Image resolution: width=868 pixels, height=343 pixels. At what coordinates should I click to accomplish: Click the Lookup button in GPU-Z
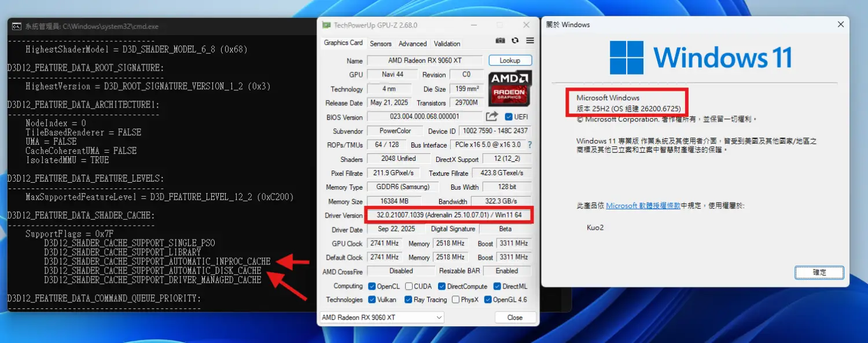[x=510, y=60]
